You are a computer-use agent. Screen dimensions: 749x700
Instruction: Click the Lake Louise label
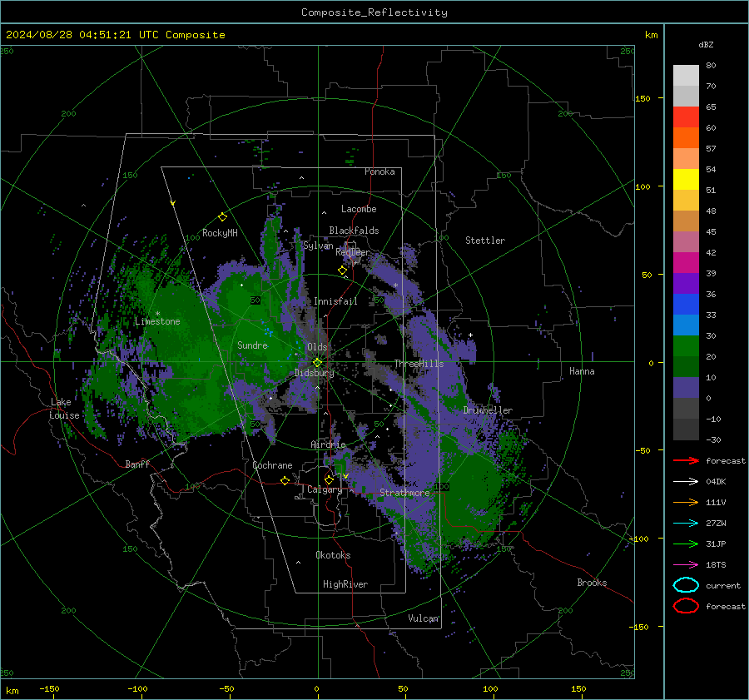coord(64,409)
